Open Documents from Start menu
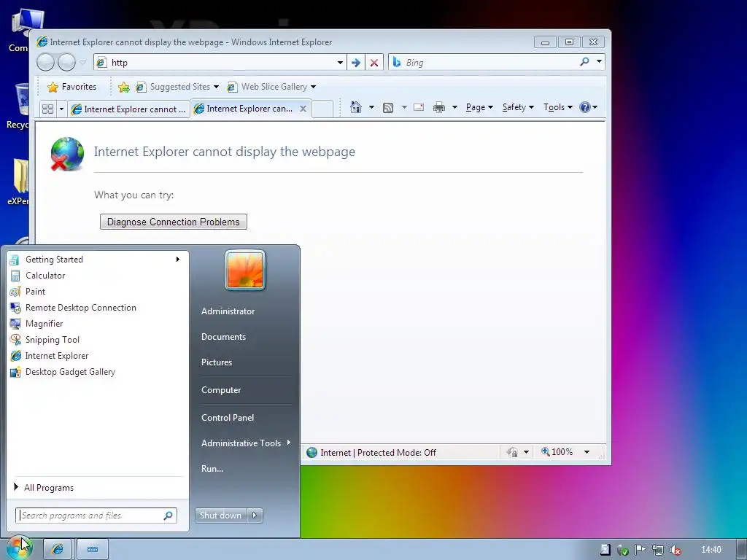The image size is (747, 560). [223, 337]
